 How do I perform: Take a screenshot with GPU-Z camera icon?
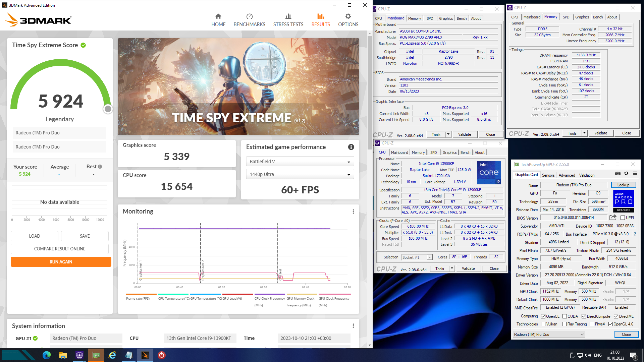pos(618,173)
